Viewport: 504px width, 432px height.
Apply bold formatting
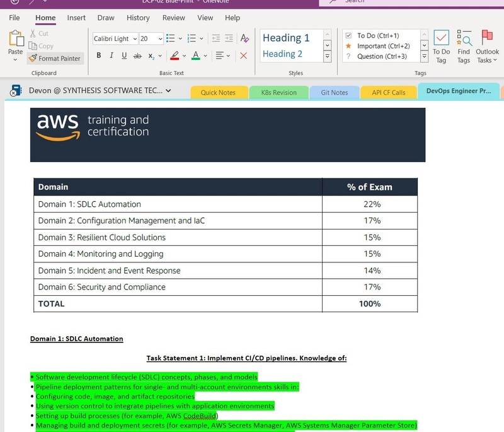tap(99, 56)
